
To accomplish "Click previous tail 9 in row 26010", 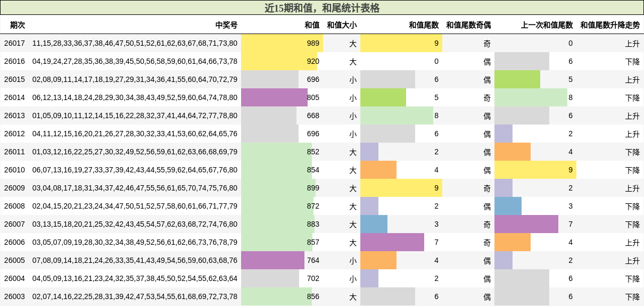I will point(571,170).
